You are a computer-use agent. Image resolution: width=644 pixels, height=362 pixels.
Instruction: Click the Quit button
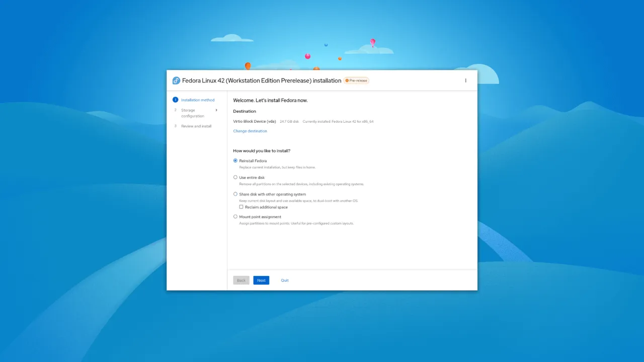tap(285, 281)
